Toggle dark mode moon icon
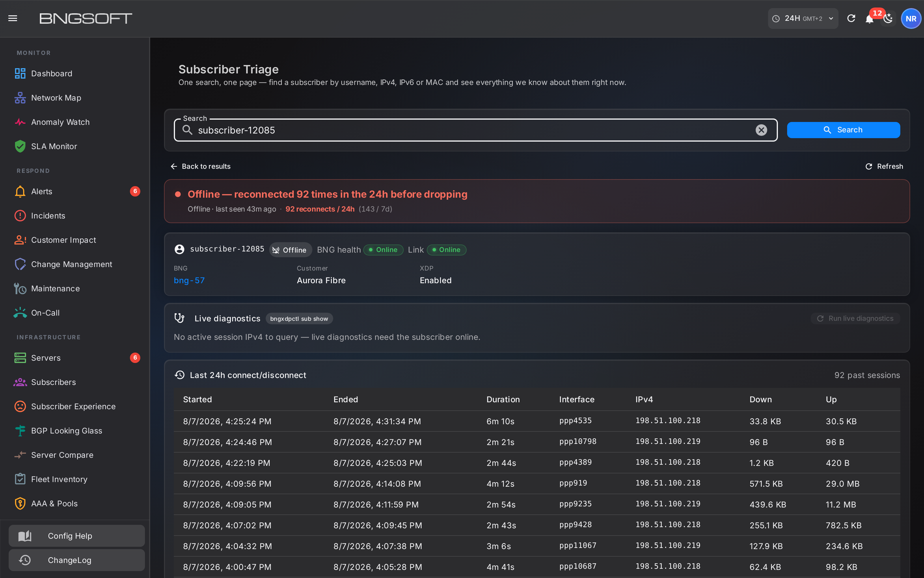 tap(888, 18)
